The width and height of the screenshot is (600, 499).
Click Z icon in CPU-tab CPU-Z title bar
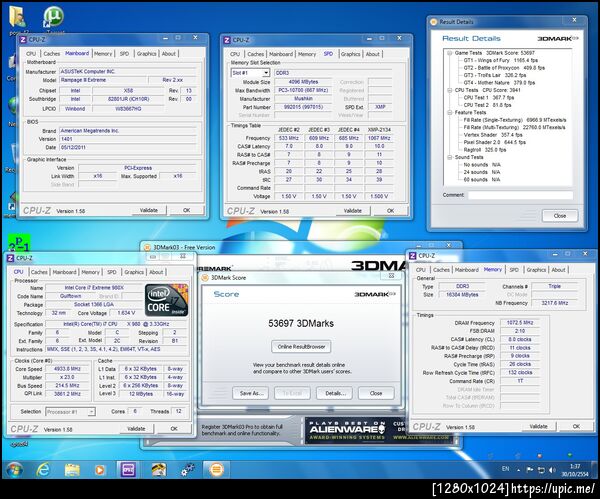coord(10,258)
